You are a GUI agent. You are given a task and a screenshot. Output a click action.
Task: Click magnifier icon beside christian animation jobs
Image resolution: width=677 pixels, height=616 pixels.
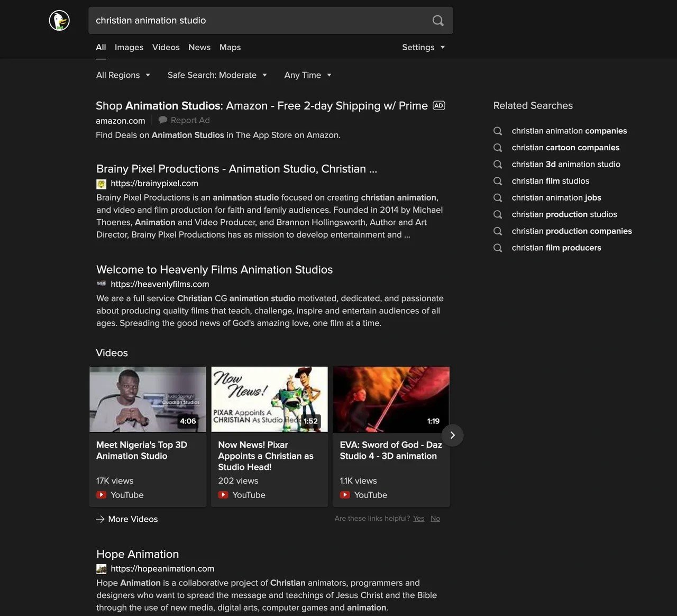point(498,197)
